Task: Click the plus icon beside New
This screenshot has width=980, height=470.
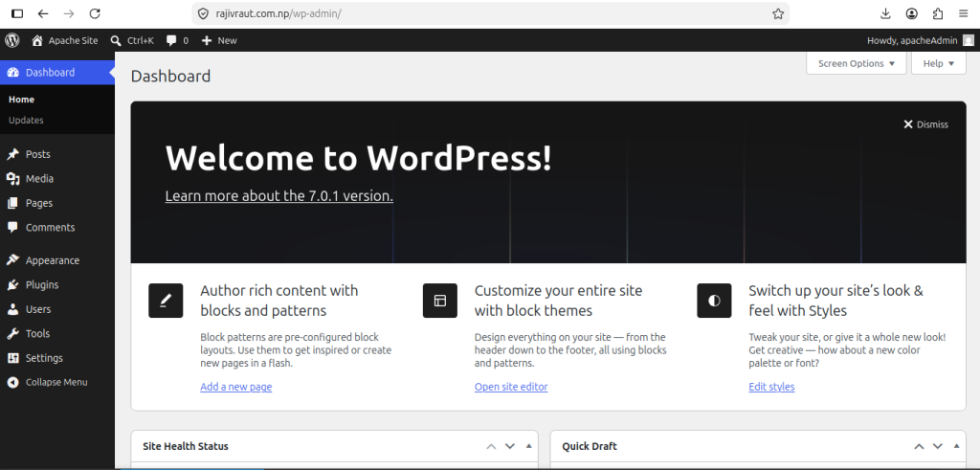Action: [x=207, y=40]
